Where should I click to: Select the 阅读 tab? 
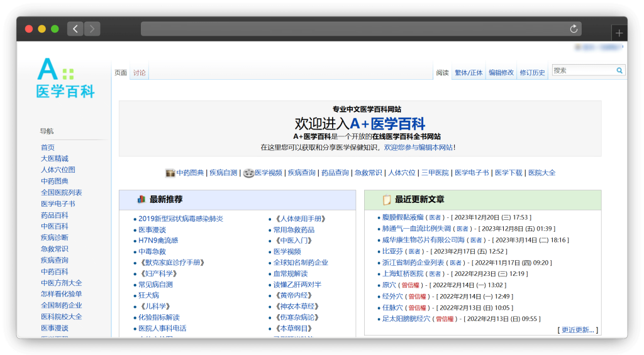(442, 73)
